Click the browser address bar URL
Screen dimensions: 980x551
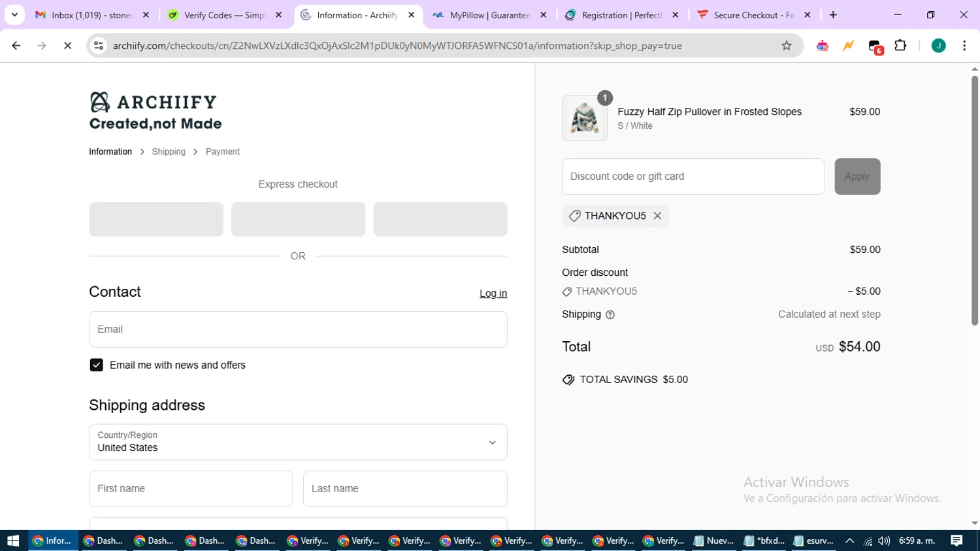coord(397,46)
